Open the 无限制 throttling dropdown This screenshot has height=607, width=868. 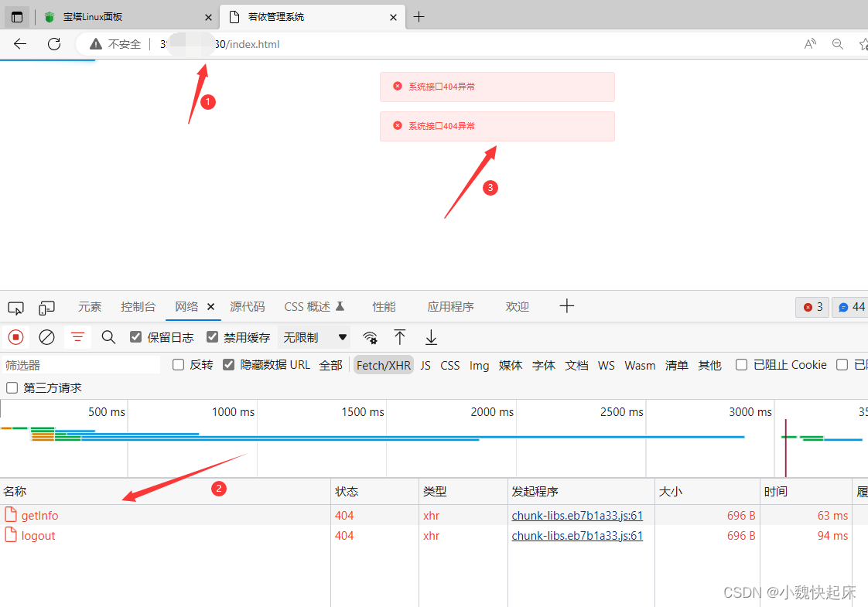point(314,338)
